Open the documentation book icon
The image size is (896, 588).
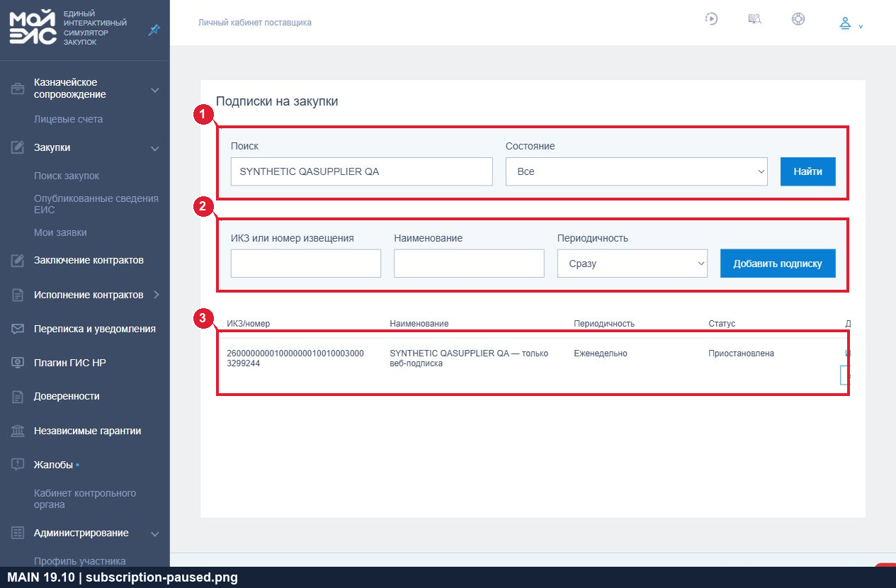755,19
